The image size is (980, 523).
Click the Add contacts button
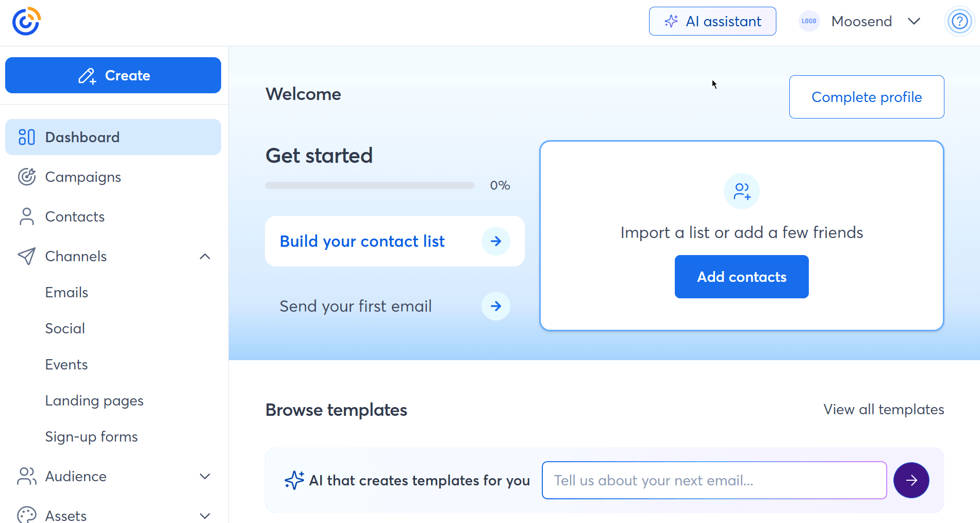(x=741, y=277)
